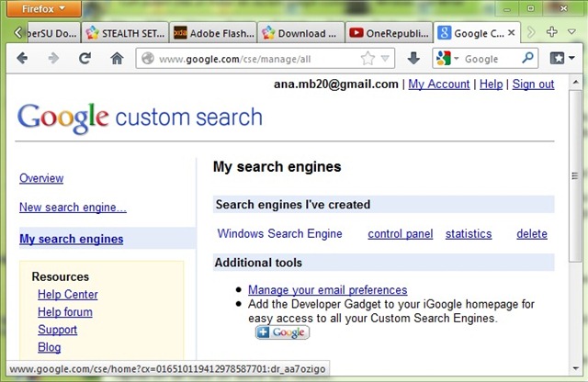The height and width of the screenshot is (382, 588).
Task: Click the search magnifier icon
Action: point(528,58)
